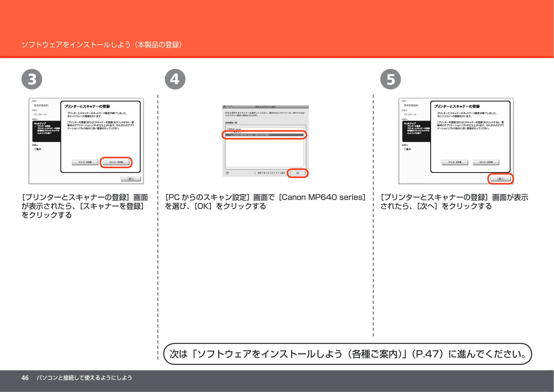This screenshot has width=554, height=392.
Task: Click the P.47 next-section note box
Action: pyautogui.click(x=347, y=354)
